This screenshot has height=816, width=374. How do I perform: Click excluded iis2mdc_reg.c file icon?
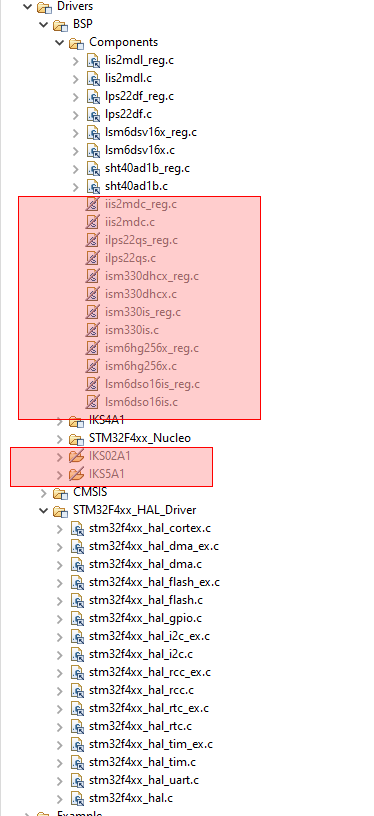pyautogui.click(x=92, y=205)
